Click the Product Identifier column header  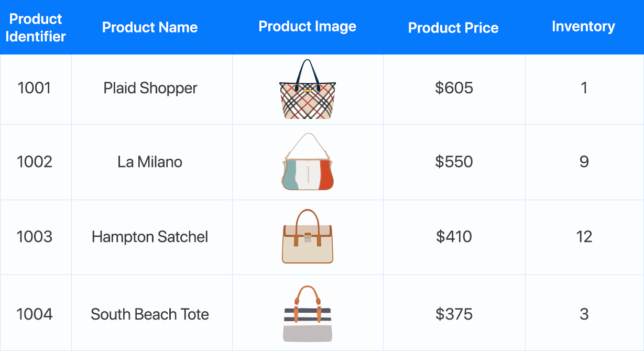[x=36, y=28]
